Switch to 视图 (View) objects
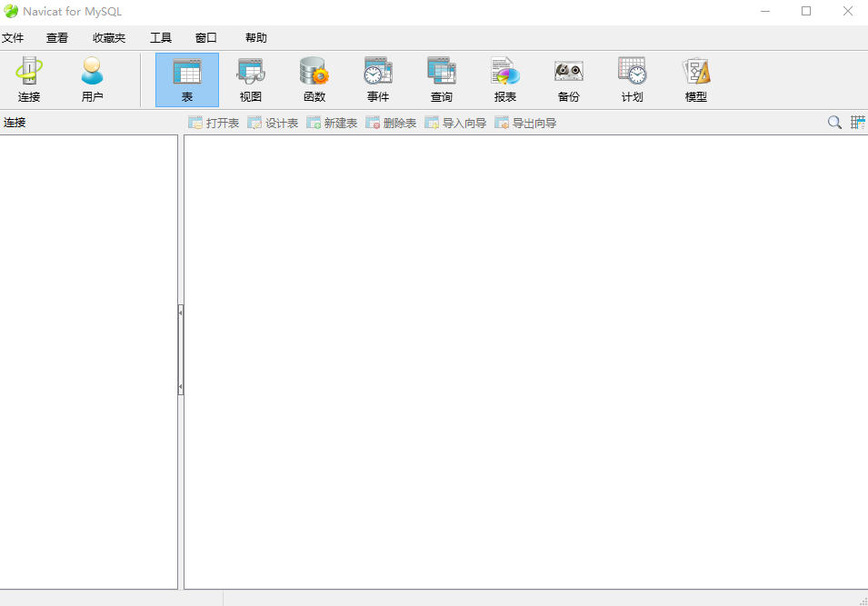 coord(250,80)
